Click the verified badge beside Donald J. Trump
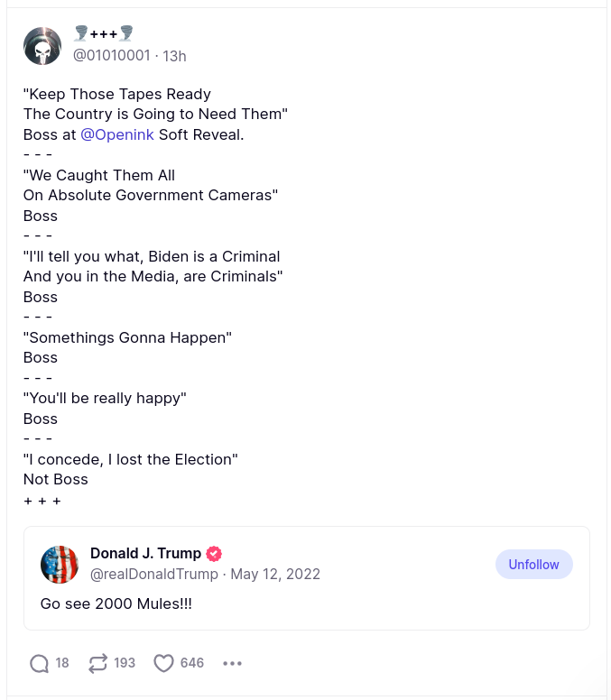Screen dimensions: 611x700 coord(214,554)
